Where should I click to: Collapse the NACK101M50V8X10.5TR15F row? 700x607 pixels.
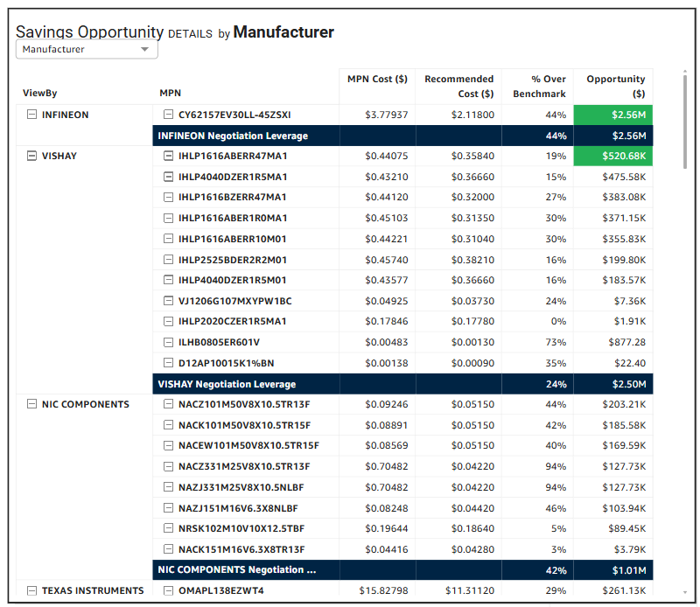[168, 425]
